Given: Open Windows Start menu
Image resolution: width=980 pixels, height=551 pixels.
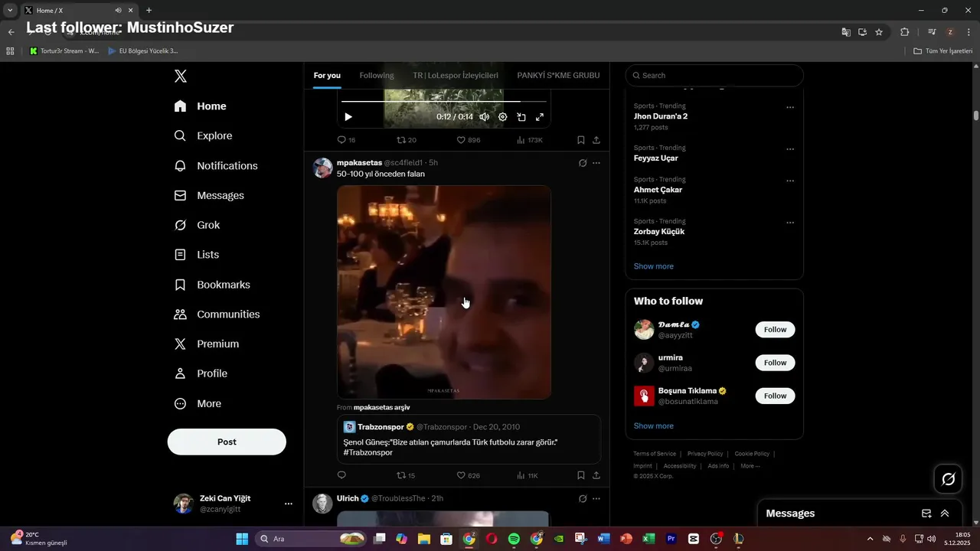Looking at the screenshot, I should coord(242,539).
